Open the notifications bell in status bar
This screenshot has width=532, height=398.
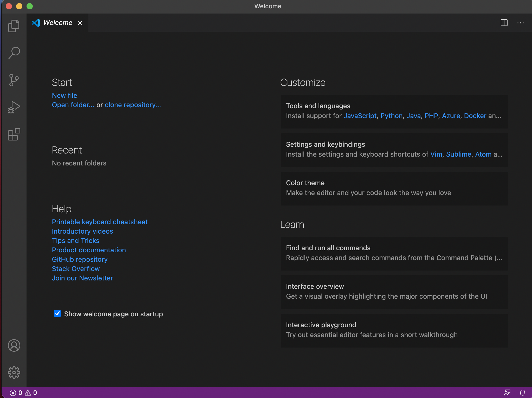tap(522, 393)
